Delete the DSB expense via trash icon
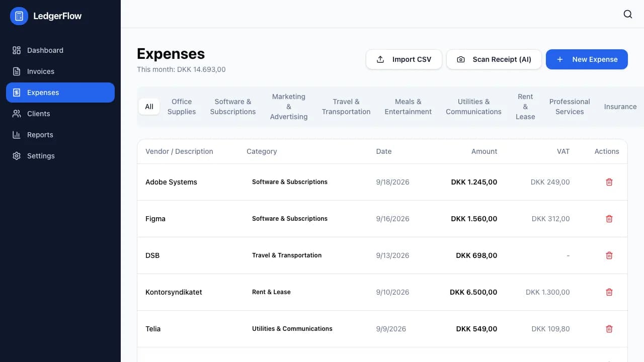Screen dimensions: 644x362 609,255
